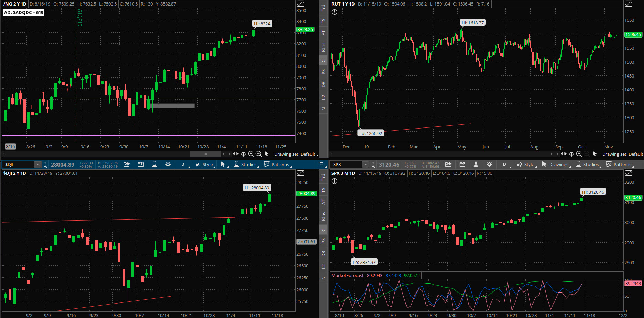Switch to L2 side tab beside $DJI chart
This screenshot has height=318, width=644.
point(323,267)
